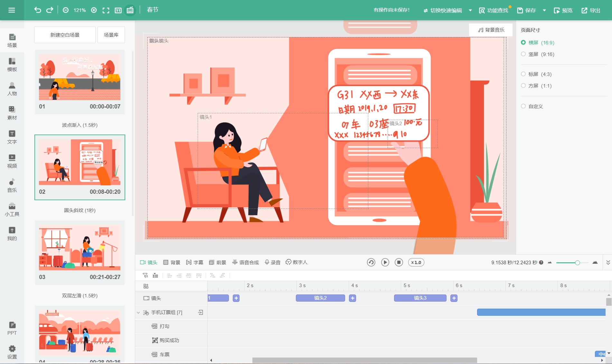
Task: Open the 音乐 music panel
Action: click(x=12, y=185)
